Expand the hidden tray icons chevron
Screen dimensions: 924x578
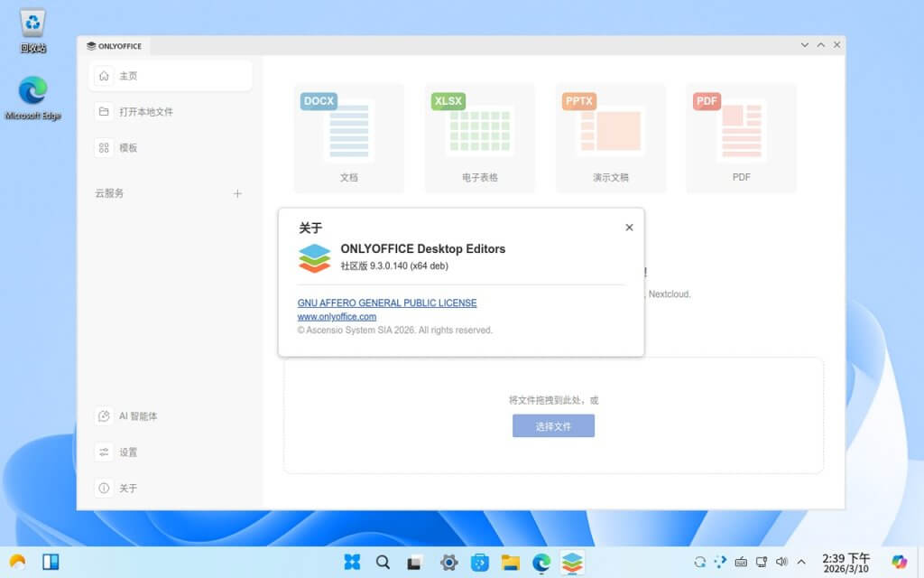click(x=801, y=562)
